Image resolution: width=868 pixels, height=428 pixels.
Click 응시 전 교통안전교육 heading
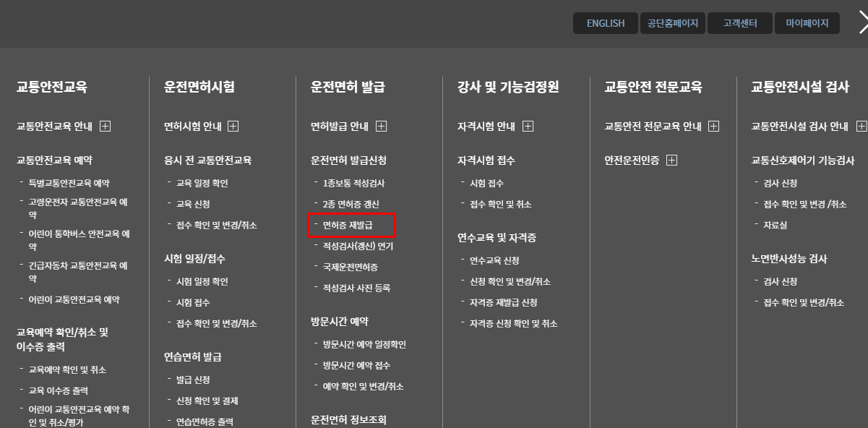(x=207, y=160)
